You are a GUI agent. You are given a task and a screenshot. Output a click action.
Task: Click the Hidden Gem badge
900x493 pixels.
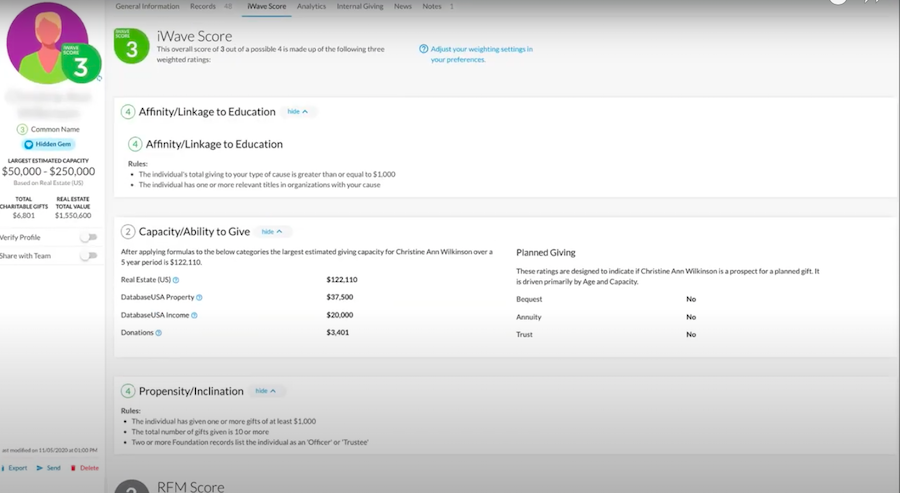point(48,144)
